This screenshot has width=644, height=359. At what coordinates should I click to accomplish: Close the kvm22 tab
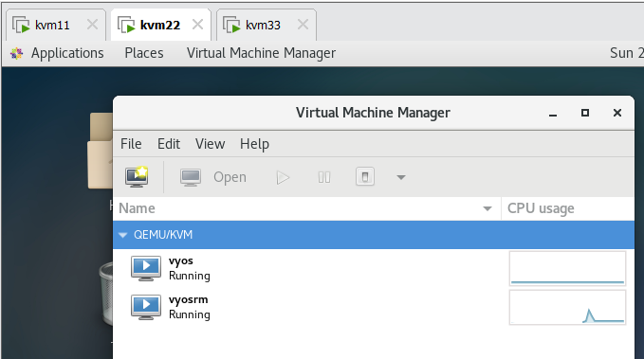pos(197,25)
